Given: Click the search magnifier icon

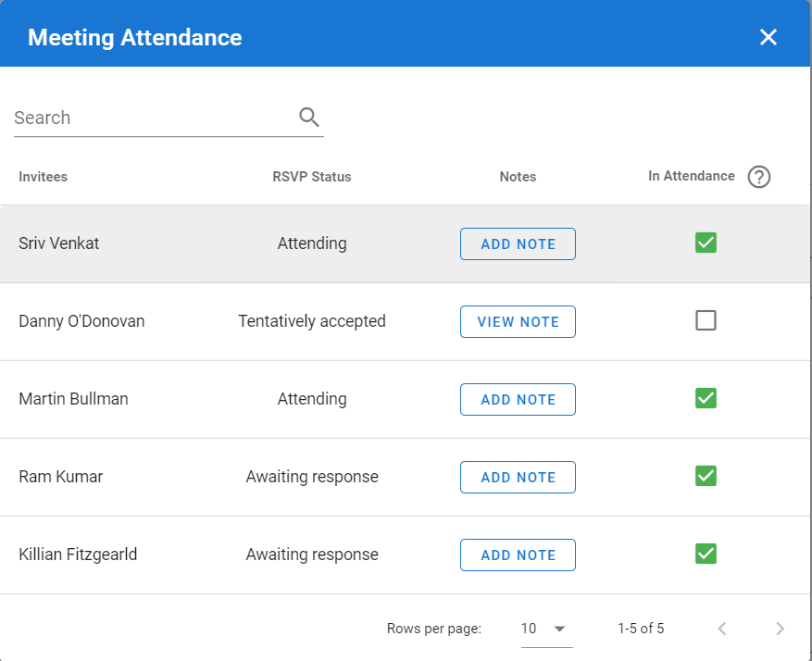Looking at the screenshot, I should pyautogui.click(x=308, y=117).
